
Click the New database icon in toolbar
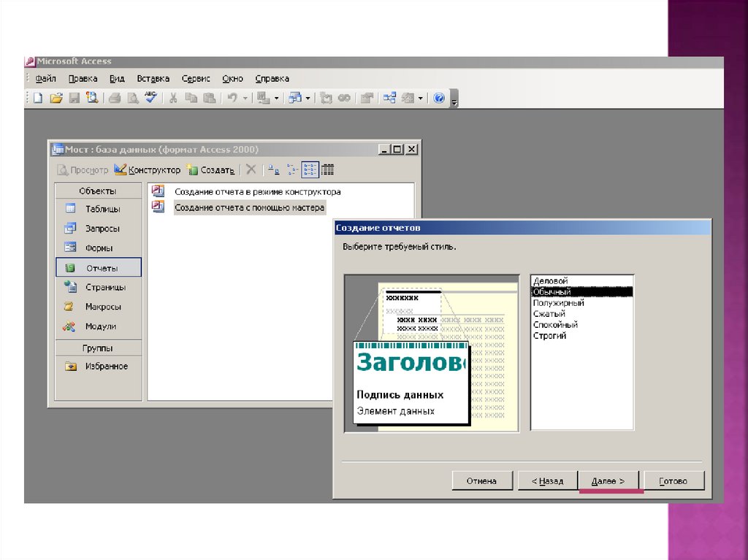(x=38, y=99)
